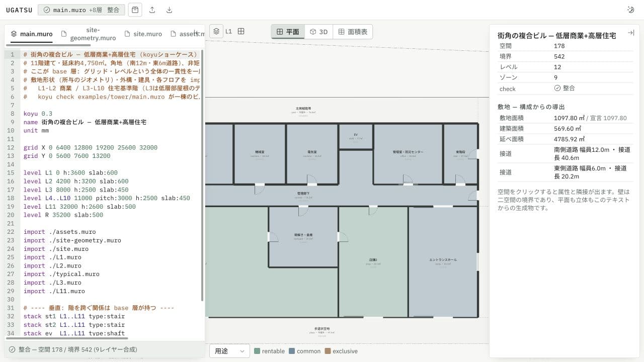Click the code editor horizontal scrollbar
The height and width of the screenshot is (362, 644).
point(66,339)
